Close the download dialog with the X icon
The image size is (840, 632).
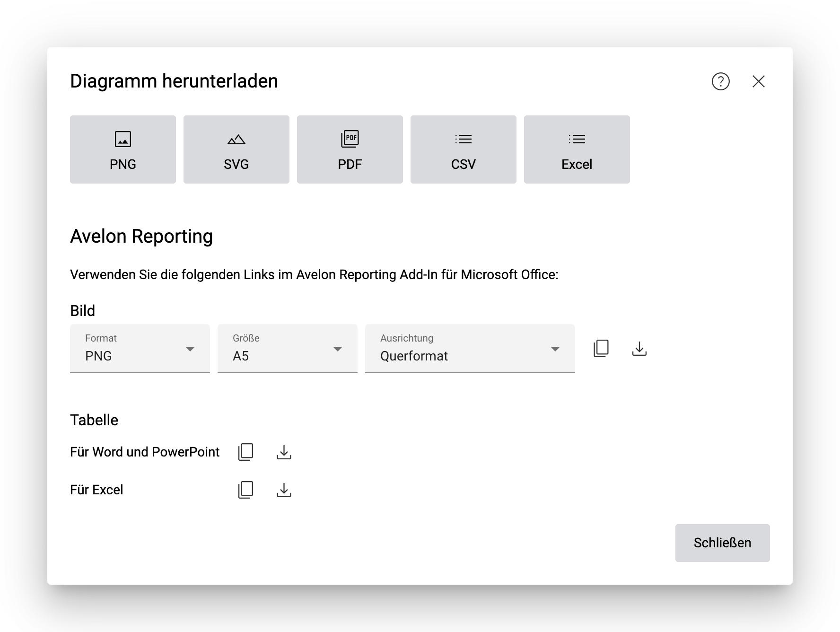(x=758, y=81)
